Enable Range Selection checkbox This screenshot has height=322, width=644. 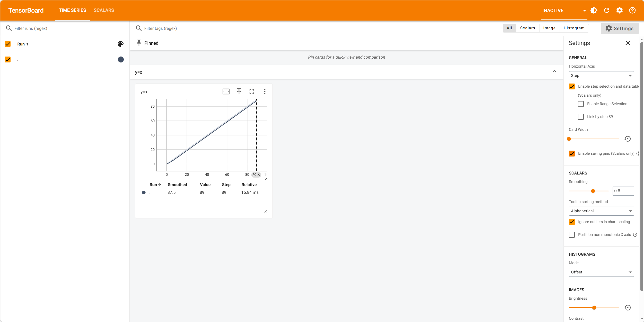coord(581,104)
